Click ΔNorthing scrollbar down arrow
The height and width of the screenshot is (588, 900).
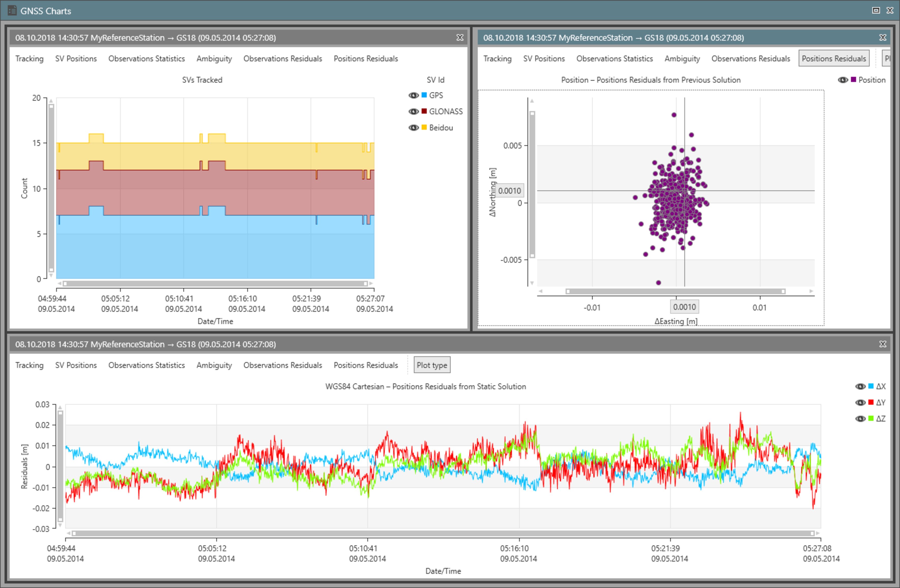tap(532, 283)
